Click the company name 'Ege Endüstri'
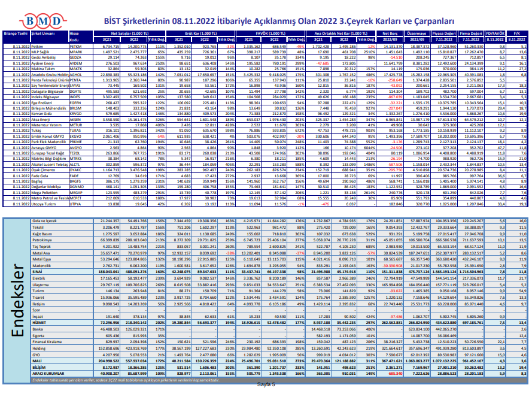Image resolution: width=532 pixels, height=394 pixels. [x=42, y=103]
